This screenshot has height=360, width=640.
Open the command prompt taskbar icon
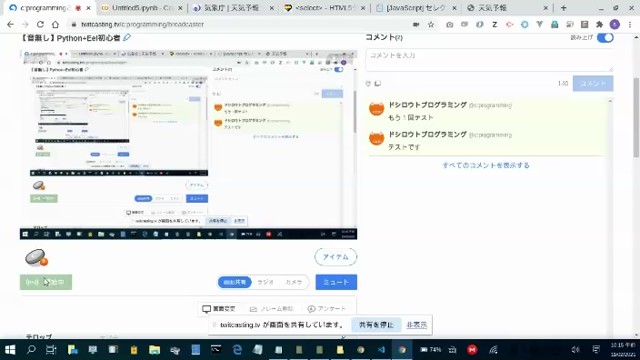[x=216, y=350]
